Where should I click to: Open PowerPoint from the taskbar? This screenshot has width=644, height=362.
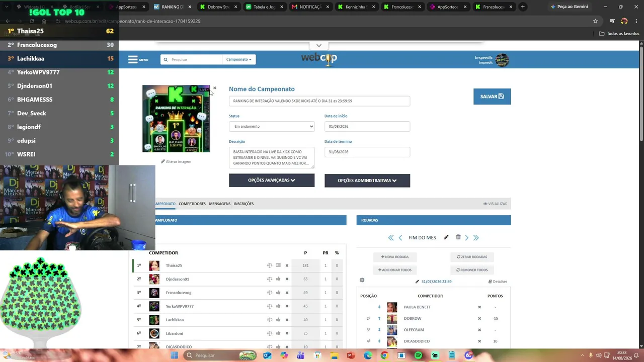[351, 355]
